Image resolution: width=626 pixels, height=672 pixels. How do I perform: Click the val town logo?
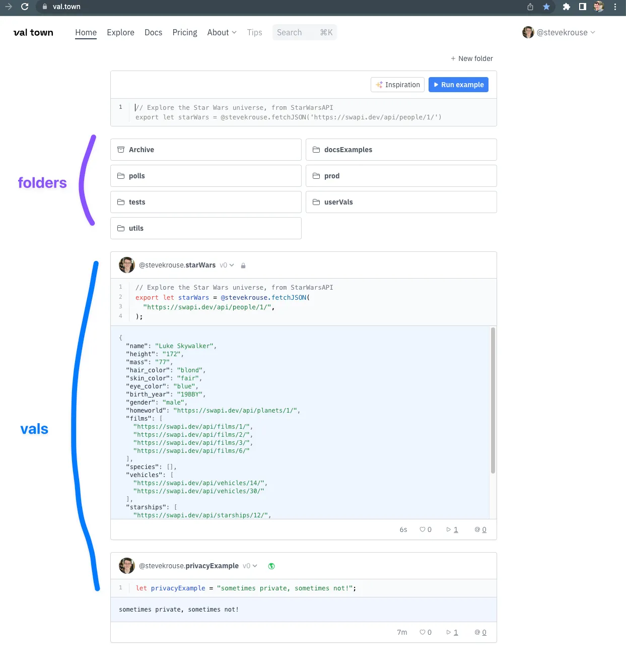(33, 32)
